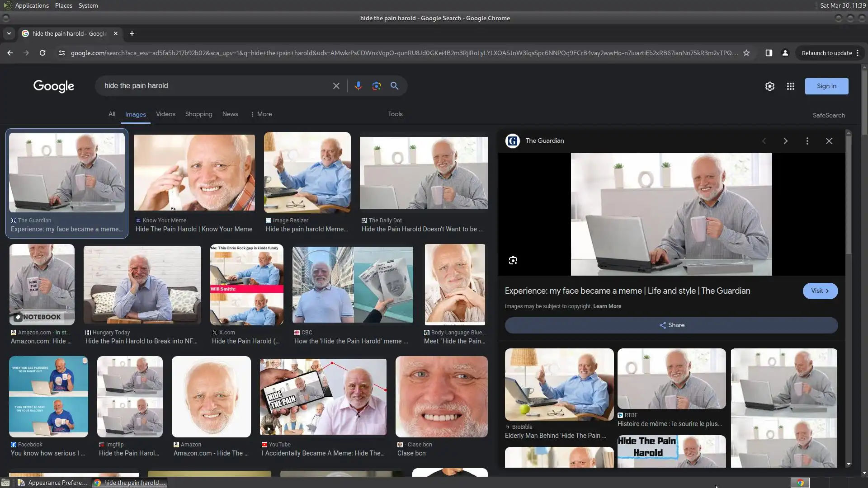Click the voice search microphone icon
Screen dimensions: 868x488
coord(358,86)
